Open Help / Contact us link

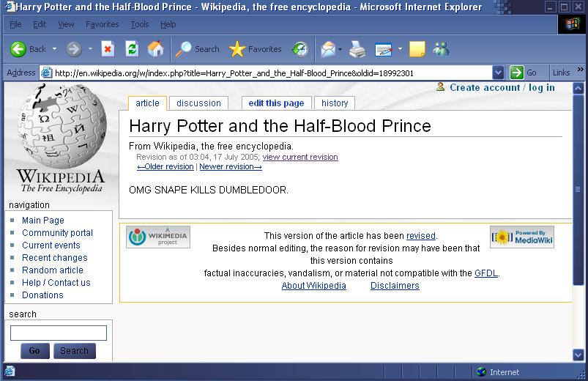point(56,282)
